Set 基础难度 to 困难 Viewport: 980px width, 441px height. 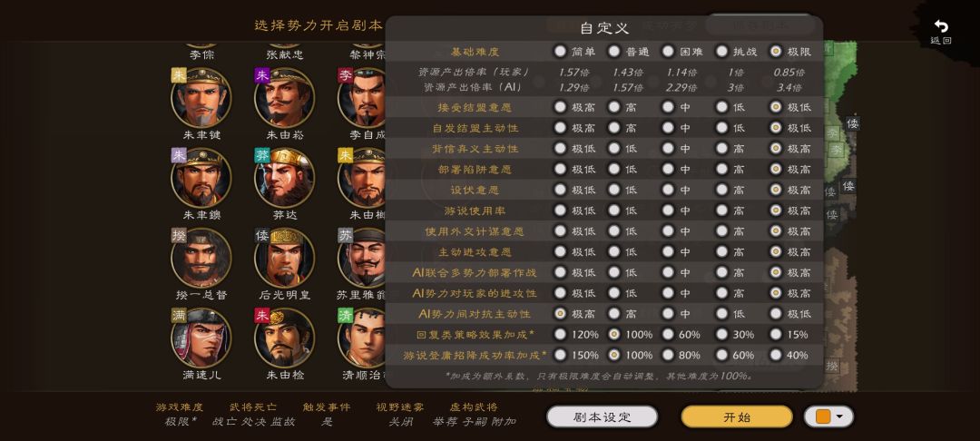668,51
